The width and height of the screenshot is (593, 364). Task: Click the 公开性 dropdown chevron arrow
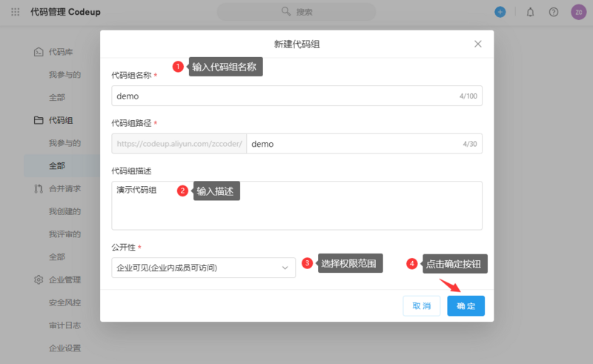[285, 268]
